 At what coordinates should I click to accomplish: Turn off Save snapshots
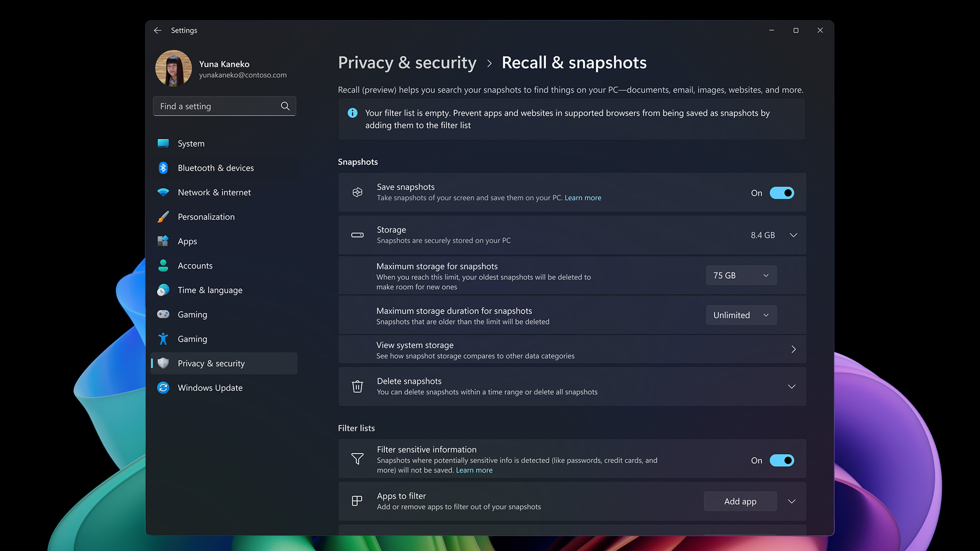point(781,193)
